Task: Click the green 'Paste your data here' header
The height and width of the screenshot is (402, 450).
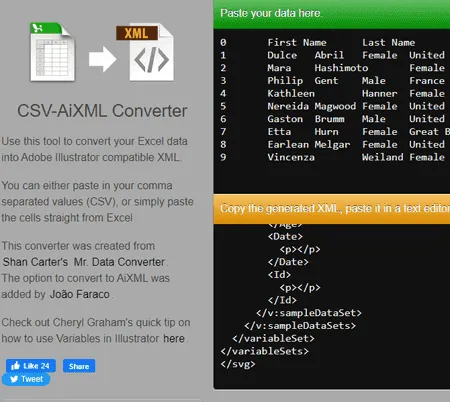Action: tap(332, 14)
